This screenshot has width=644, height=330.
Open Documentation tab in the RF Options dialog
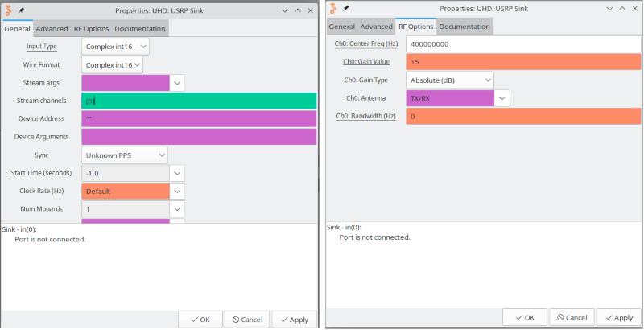pyautogui.click(x=464, y=27)
